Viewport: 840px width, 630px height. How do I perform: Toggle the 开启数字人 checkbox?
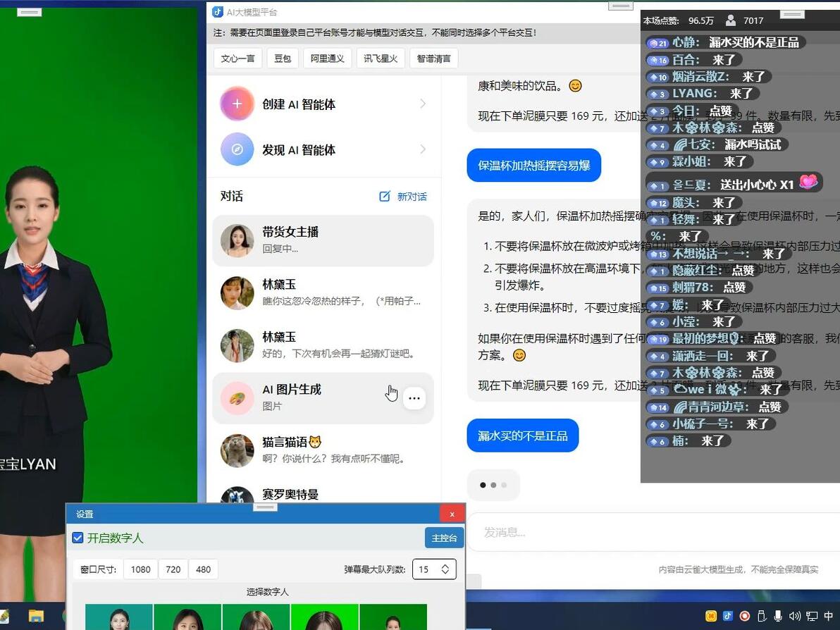point(78,537)
